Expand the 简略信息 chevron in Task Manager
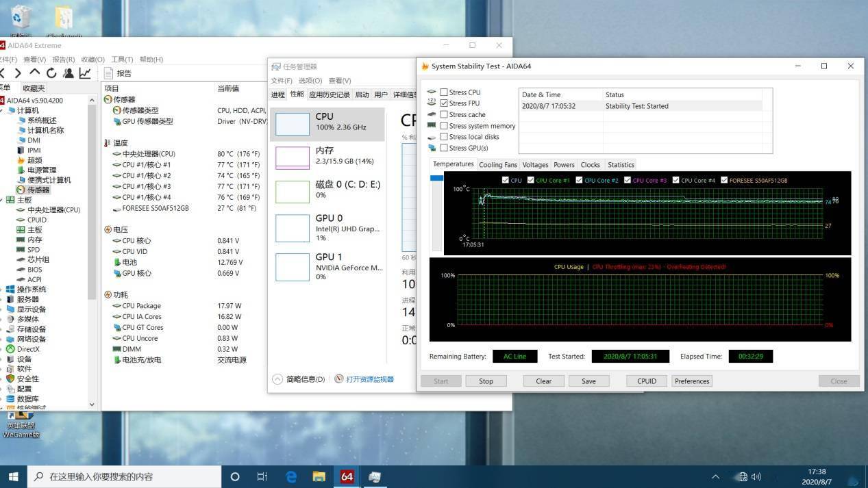 [277, 379]
